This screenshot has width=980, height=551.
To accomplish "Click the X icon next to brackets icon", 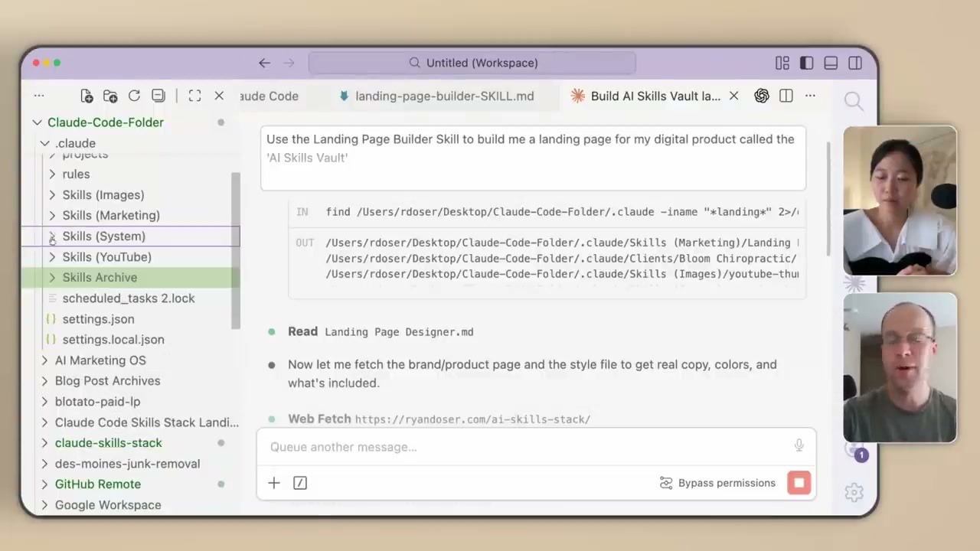I will (219, 96).
